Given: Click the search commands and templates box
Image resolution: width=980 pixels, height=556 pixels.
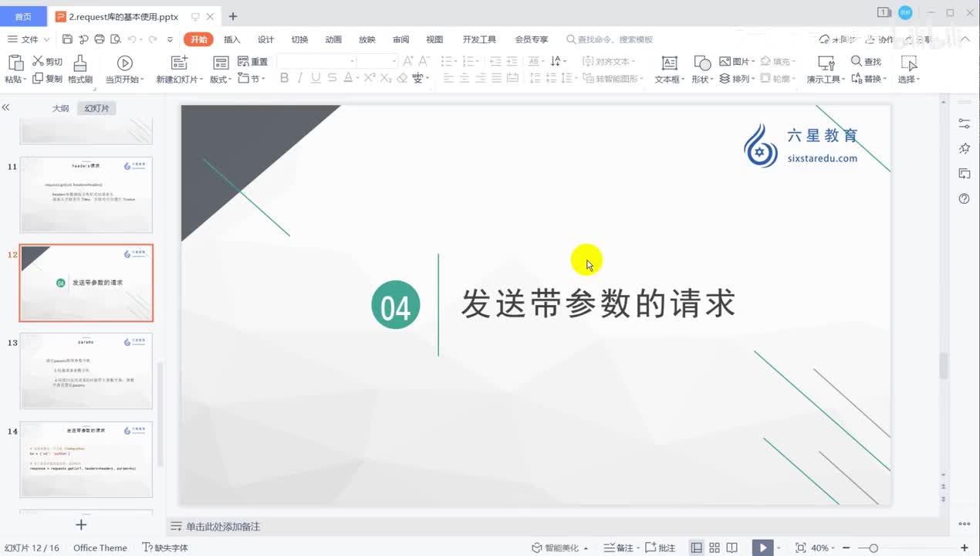Looking at the screenshot, I should pyautogui.click(x=610, y=39).
